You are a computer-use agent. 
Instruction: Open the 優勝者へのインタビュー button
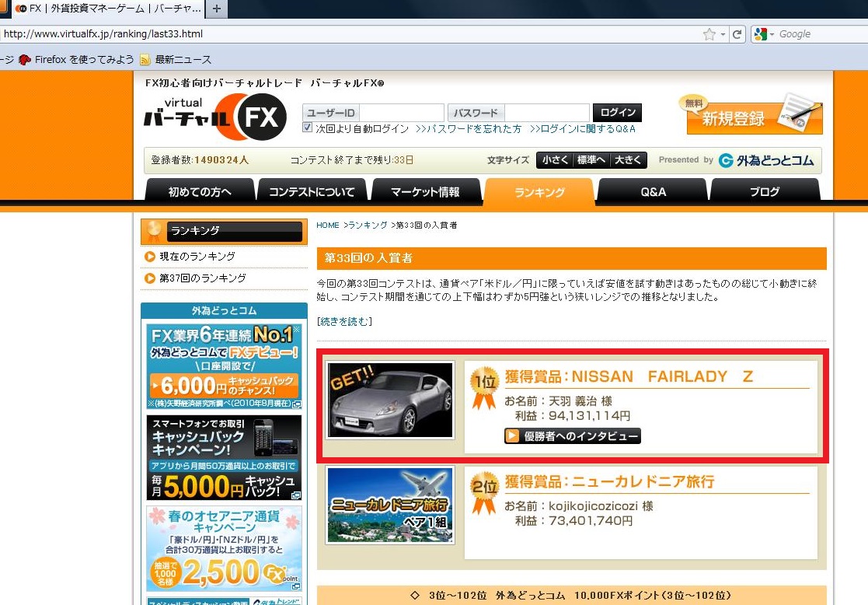pos(573,436)
